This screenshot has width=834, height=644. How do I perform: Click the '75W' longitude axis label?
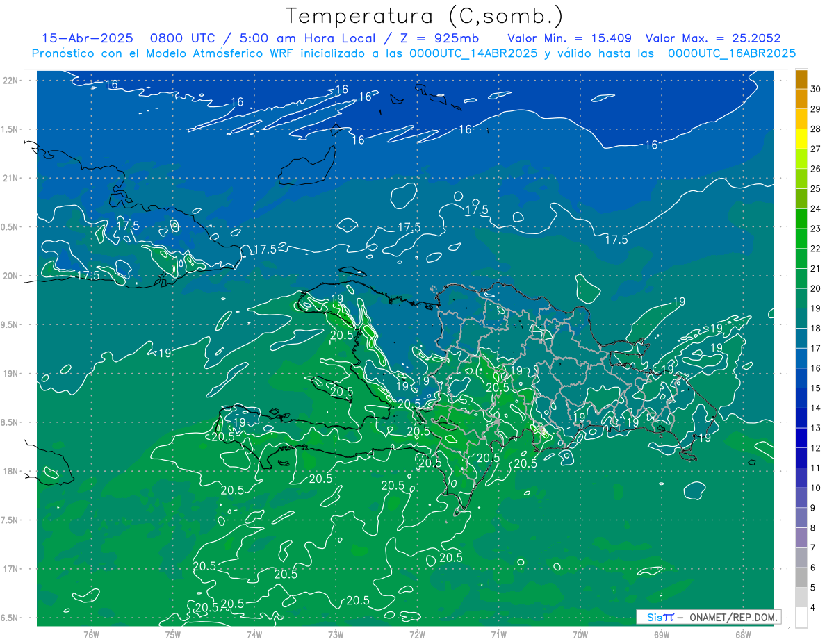coord(173,634)
